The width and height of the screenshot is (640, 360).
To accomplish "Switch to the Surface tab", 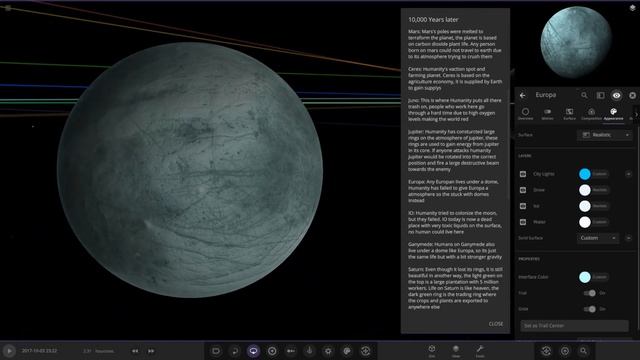I will pyautogui.click(x=569, y=114).
